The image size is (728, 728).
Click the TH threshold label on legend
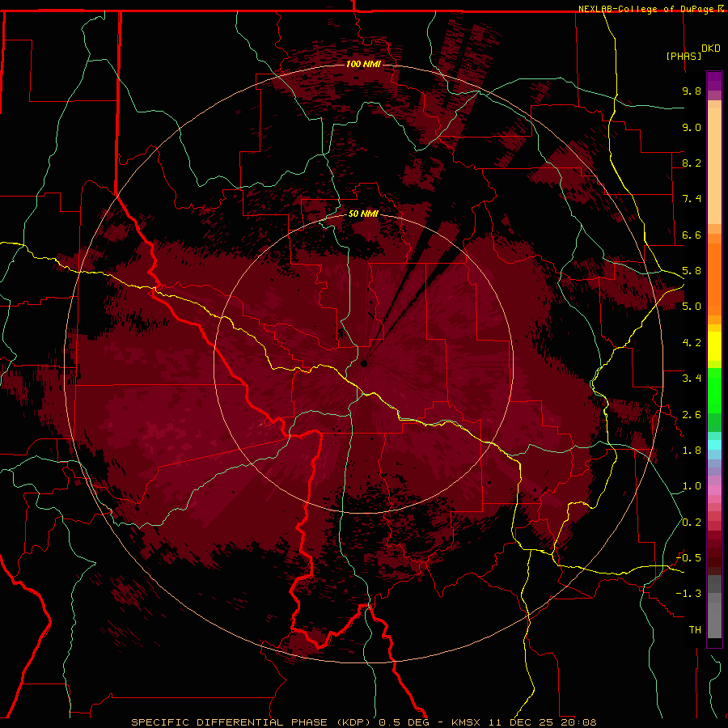click(x=695, y=630)
